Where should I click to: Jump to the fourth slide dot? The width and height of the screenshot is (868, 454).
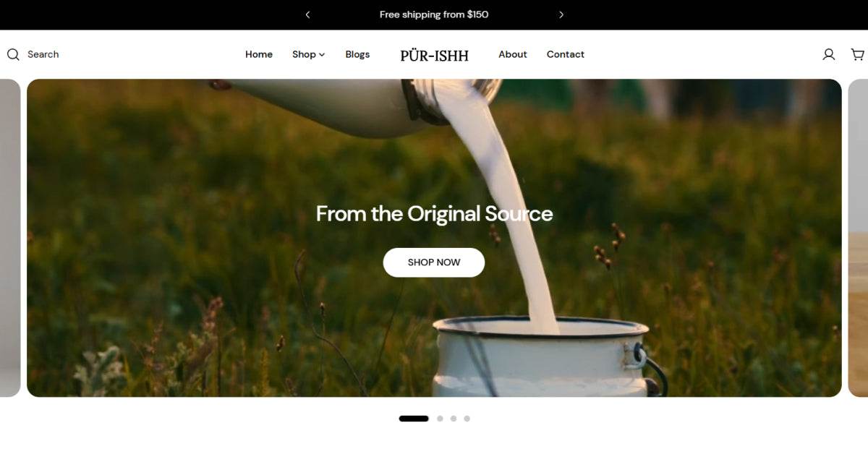467,419
